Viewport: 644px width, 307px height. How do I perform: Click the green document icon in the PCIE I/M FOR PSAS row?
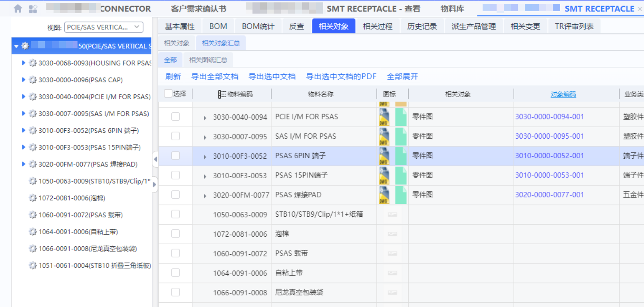point(401,117)
